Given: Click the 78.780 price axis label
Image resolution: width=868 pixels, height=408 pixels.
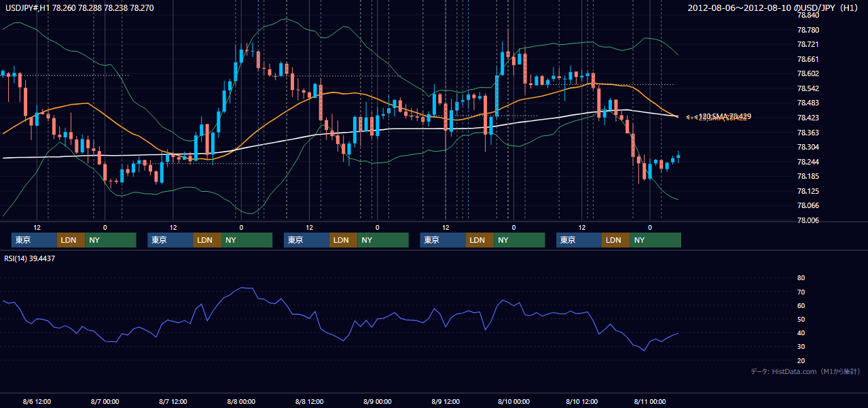Looking at the screenshot, I should coord(808,30).
